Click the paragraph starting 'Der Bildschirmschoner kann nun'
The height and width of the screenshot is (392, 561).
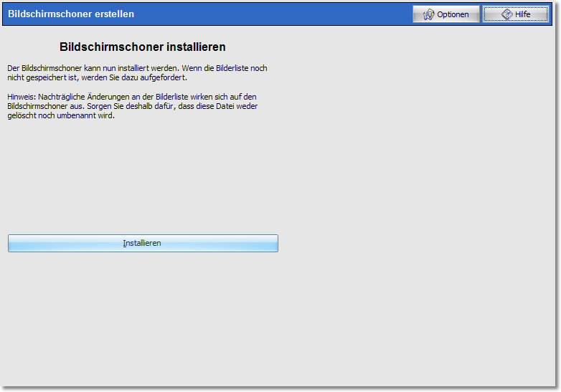(x=136, y=72)
